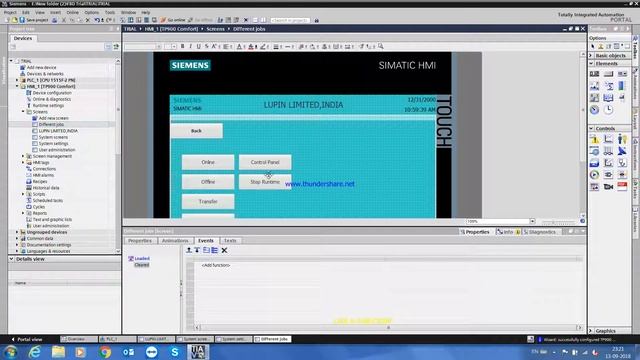Open the Info inspector tab
640x360 pixels.
point(508,232)
